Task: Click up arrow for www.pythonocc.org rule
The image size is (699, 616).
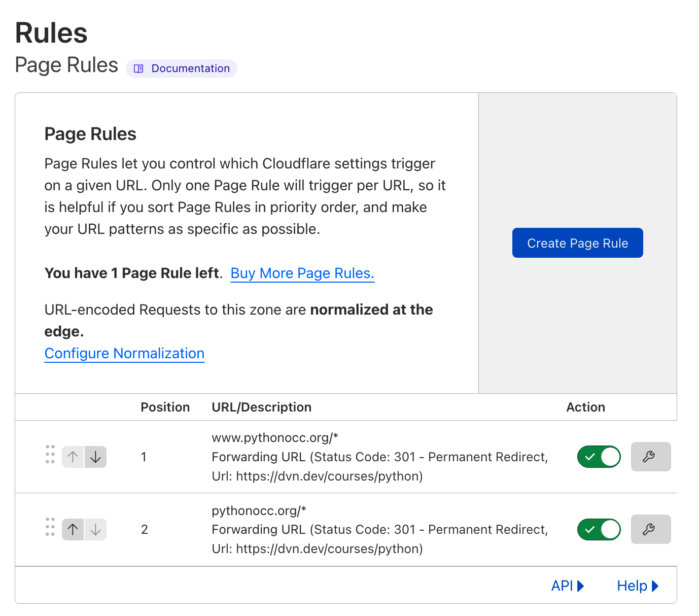Action: pos(73,457)
